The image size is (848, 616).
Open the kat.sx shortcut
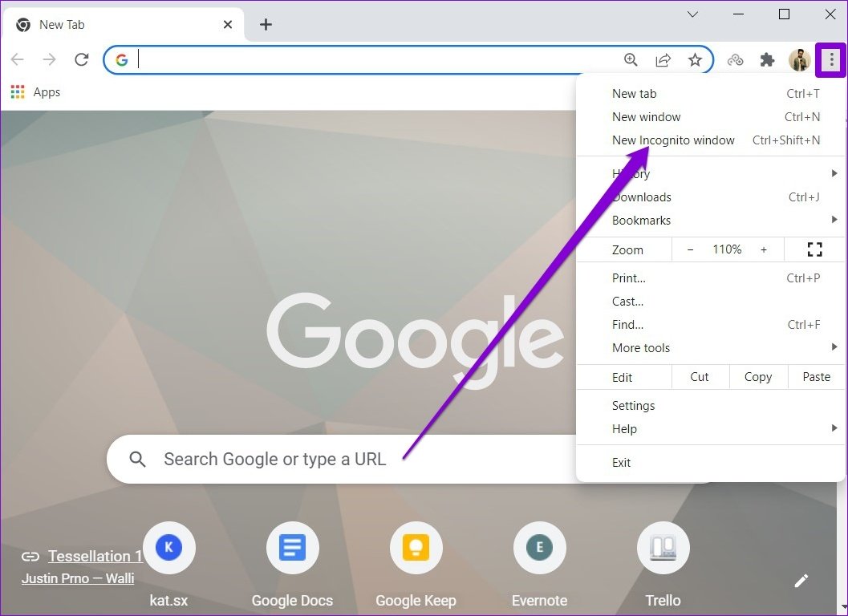(x=168, y=565)
